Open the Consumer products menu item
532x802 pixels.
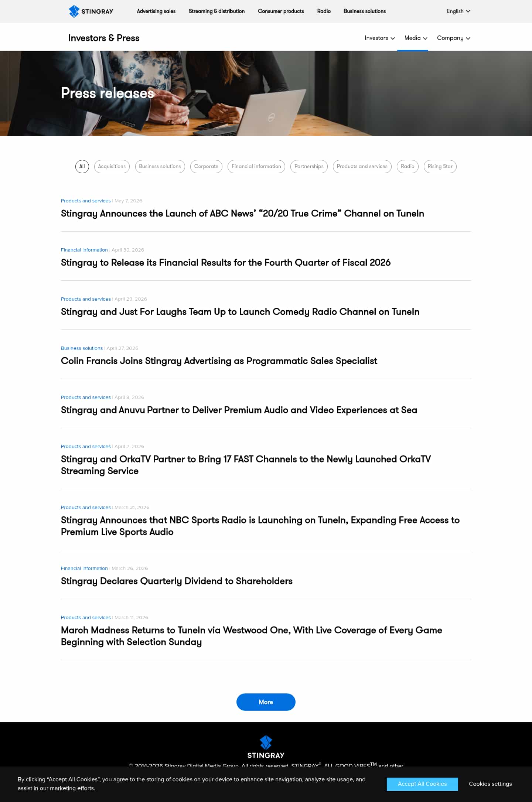pos(281,11)
